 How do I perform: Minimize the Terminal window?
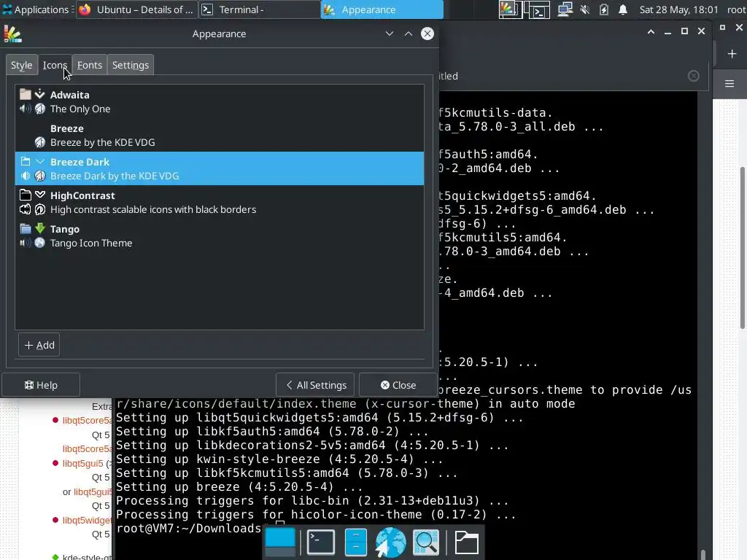(x=667, y=31)
